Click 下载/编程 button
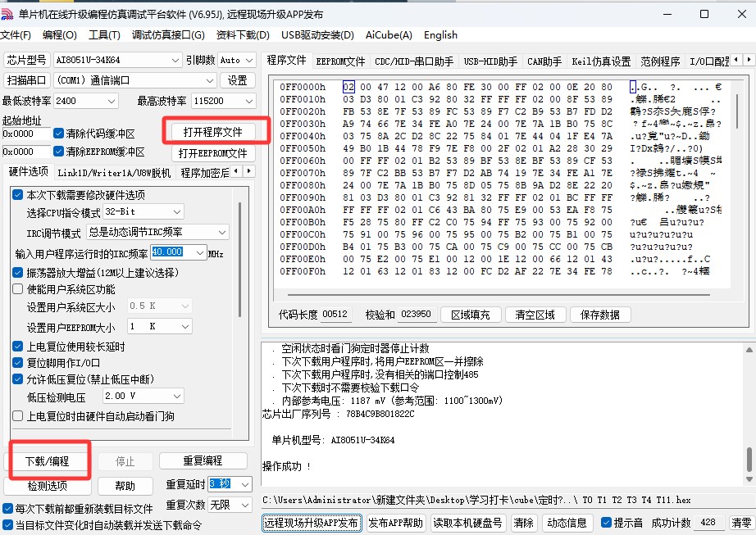Viewport: 756px width, 535px height. point(48,461)
